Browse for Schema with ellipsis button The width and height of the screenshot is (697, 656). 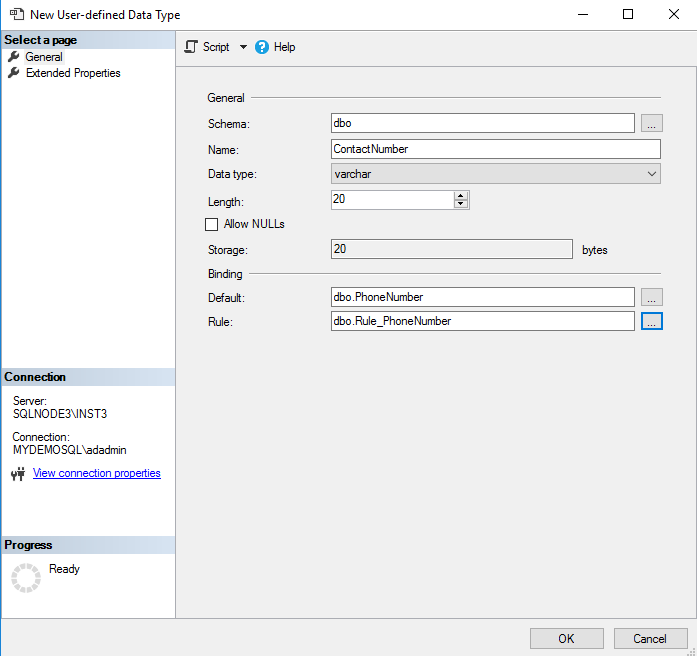tap(651, 123)
